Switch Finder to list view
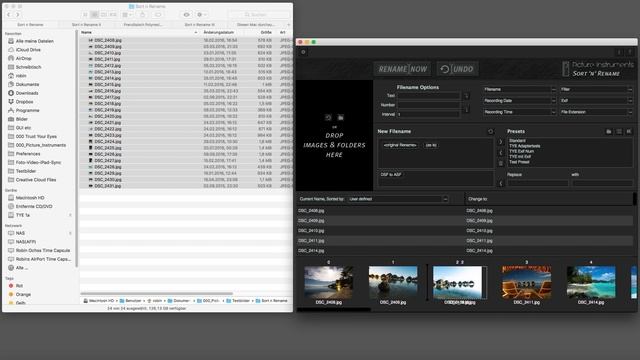Viewport: 640px width, 360px height. (94, 15)
